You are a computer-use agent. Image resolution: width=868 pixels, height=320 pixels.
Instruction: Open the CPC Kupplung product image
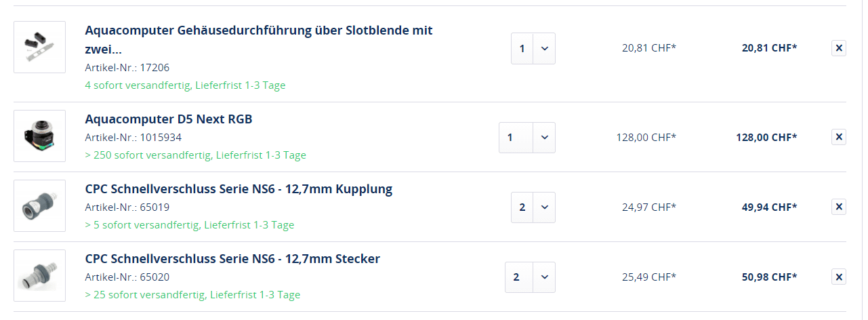click(39, 206)
